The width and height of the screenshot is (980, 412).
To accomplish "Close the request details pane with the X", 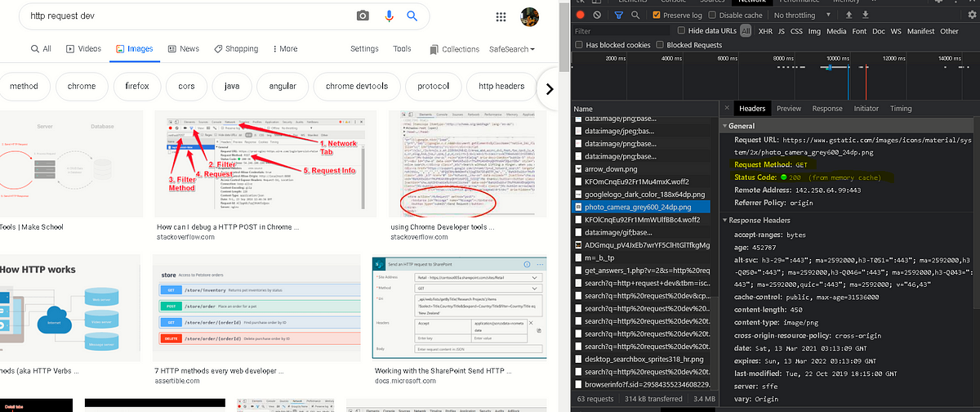I will (x=726, y=108).
